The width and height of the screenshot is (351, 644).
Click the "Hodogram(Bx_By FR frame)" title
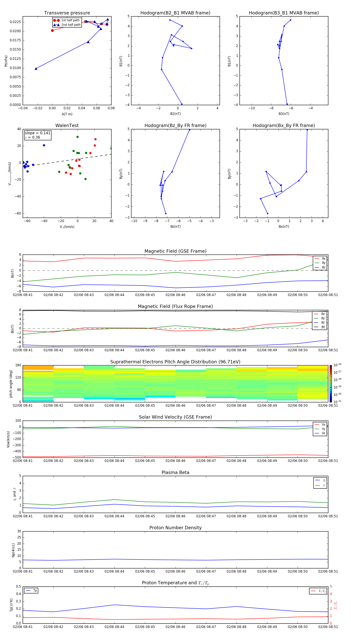coord(284,125)
